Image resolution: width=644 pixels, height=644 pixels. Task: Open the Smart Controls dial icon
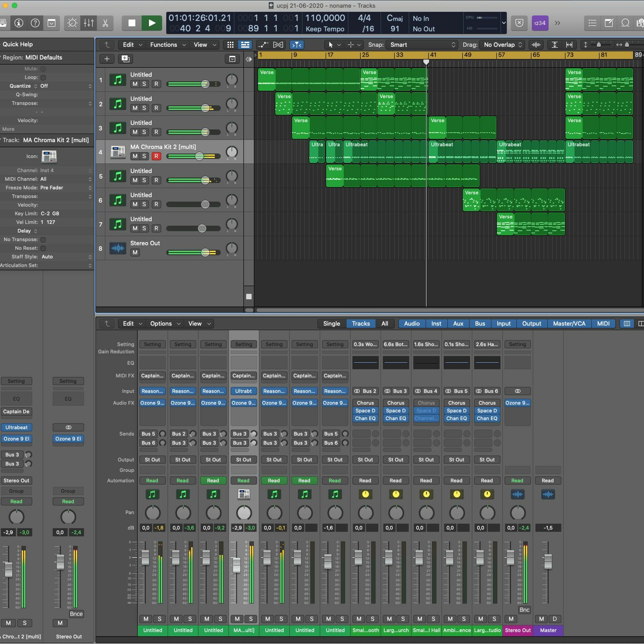tap(72, 23)
